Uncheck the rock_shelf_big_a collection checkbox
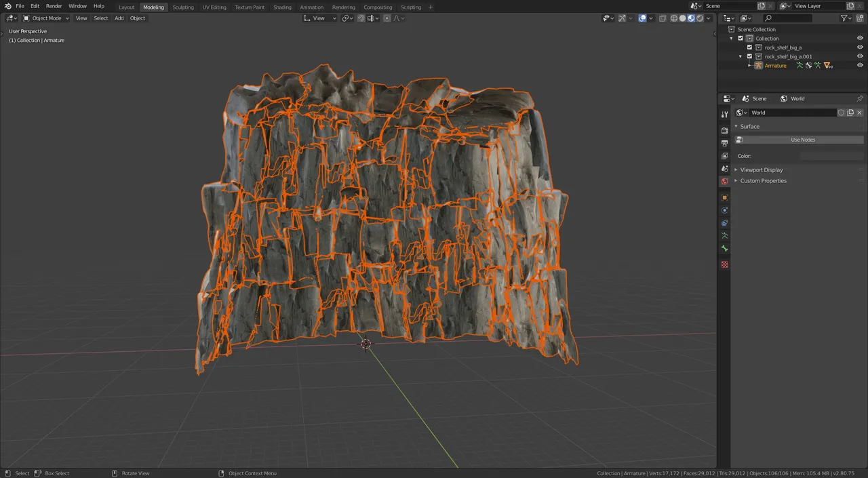Image resolution: width=868 pixels, height=478 pixels. [x=749, y=47]
